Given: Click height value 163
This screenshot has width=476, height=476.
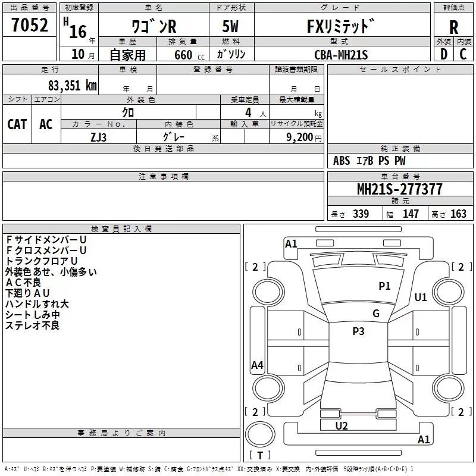Looking at the screenshot, I should point(458,214).
